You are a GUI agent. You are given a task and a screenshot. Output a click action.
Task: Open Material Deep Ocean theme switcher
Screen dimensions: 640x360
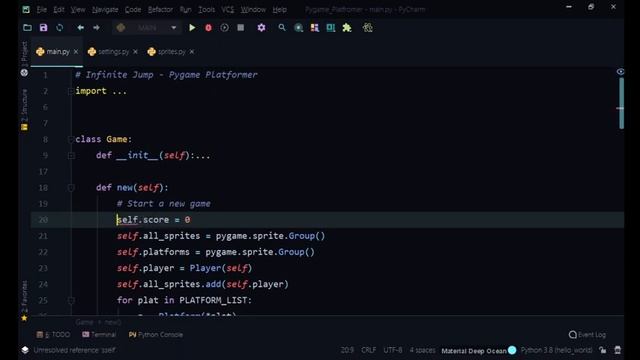[x=474, y=351]
